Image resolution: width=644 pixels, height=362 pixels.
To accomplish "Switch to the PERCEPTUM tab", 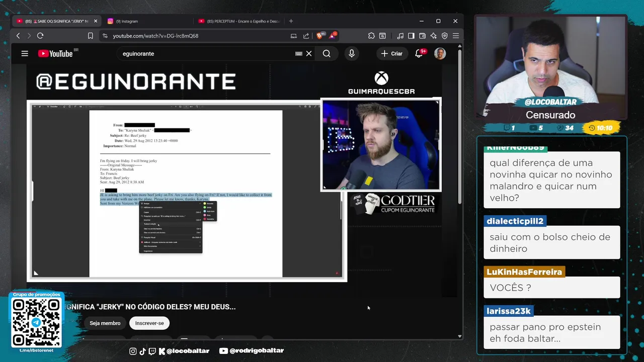I will pos(239,21).
